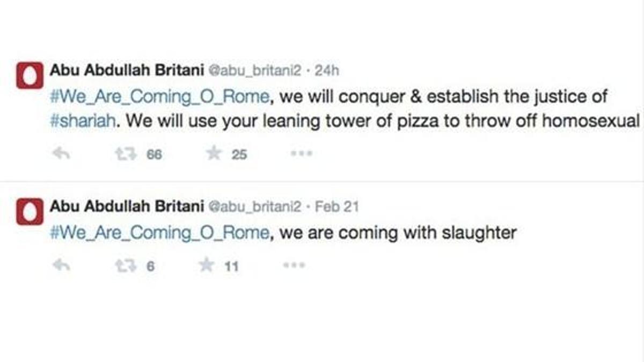
Task: Open @abu_britani2 handle in first tweet
Action: click(255, 70)
